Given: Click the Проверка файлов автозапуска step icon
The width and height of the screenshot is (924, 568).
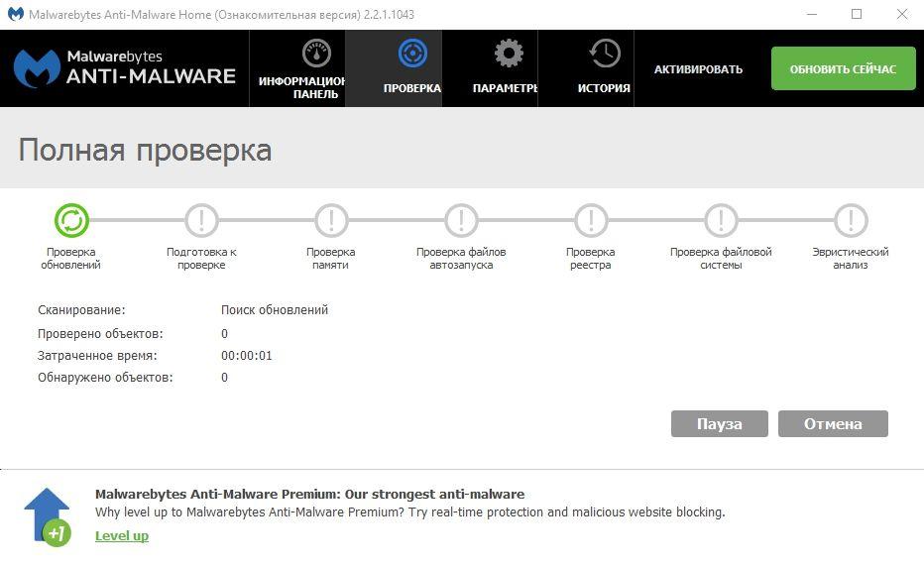Looking at the screenshot, I should click(x=461, y=220).
